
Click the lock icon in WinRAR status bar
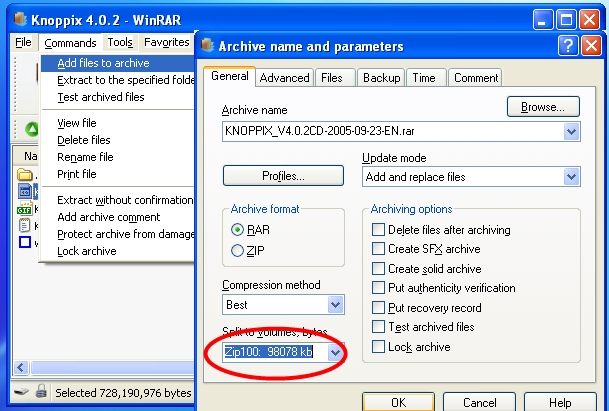click(x=41, y=391)
